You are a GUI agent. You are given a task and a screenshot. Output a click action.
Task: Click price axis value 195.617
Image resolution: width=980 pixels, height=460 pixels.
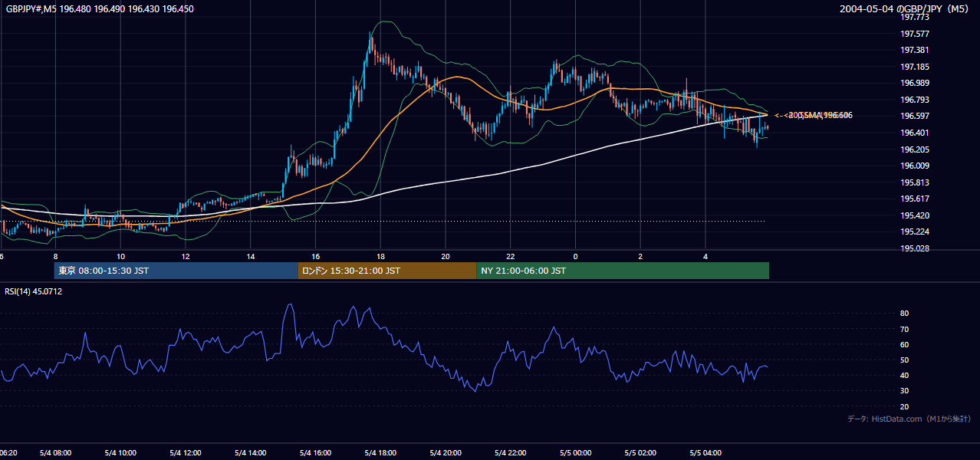coord(914,199)
